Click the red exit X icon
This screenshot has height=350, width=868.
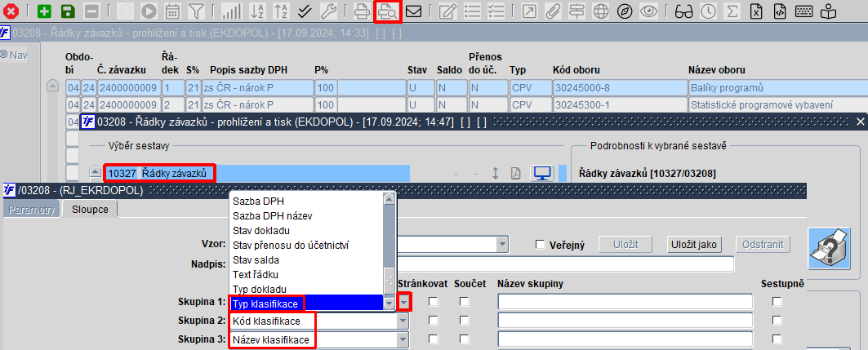coord(11,11)
